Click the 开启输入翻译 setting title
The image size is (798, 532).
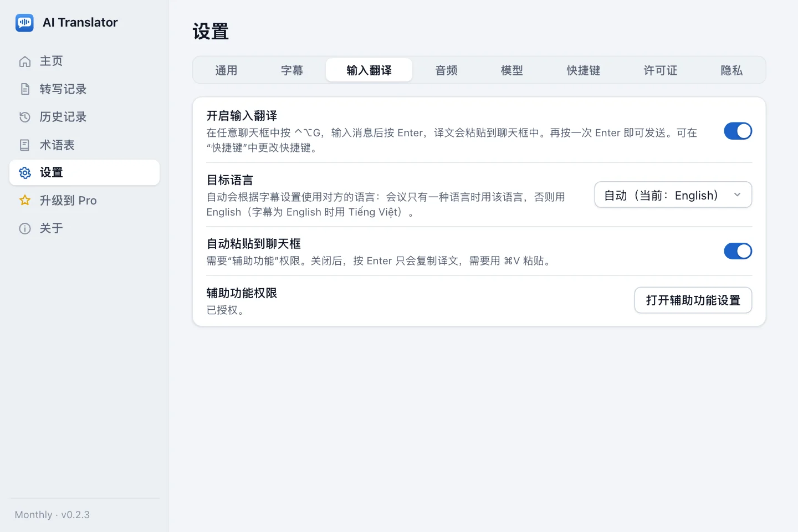click(242, 116)
